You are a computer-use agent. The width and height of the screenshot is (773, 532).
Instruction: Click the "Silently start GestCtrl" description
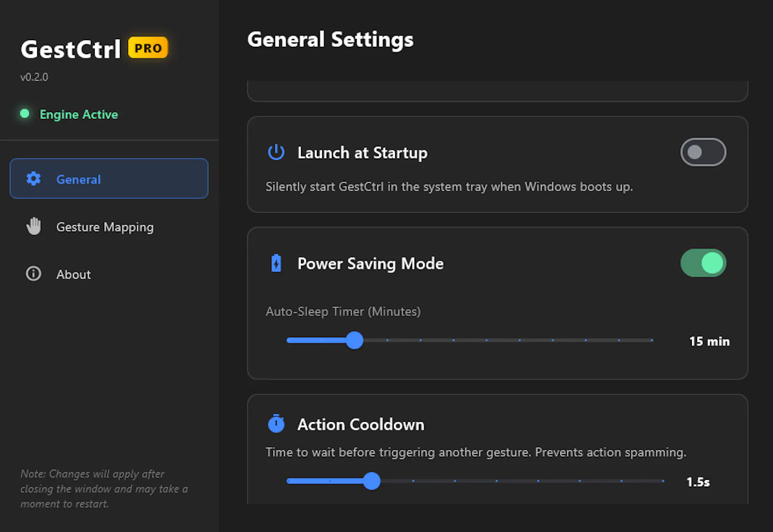pos(449,187)
